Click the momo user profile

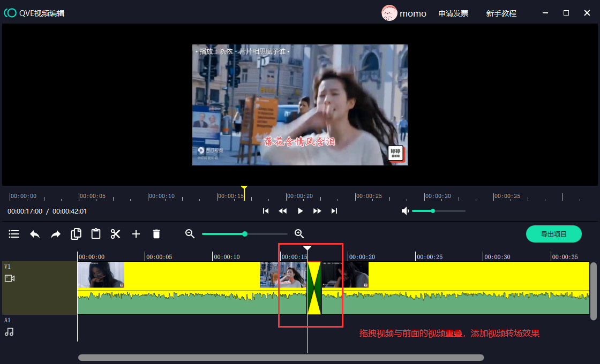[404, 13]
